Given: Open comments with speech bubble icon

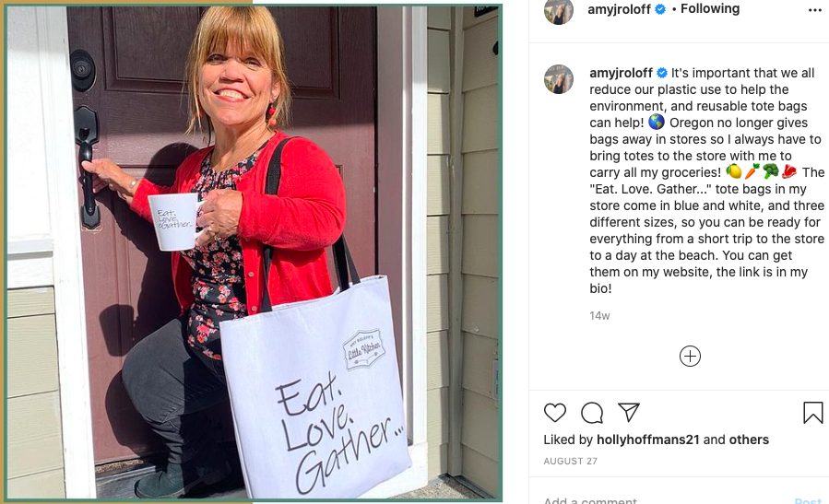Looking at the screenshot, I should (592, 413).
